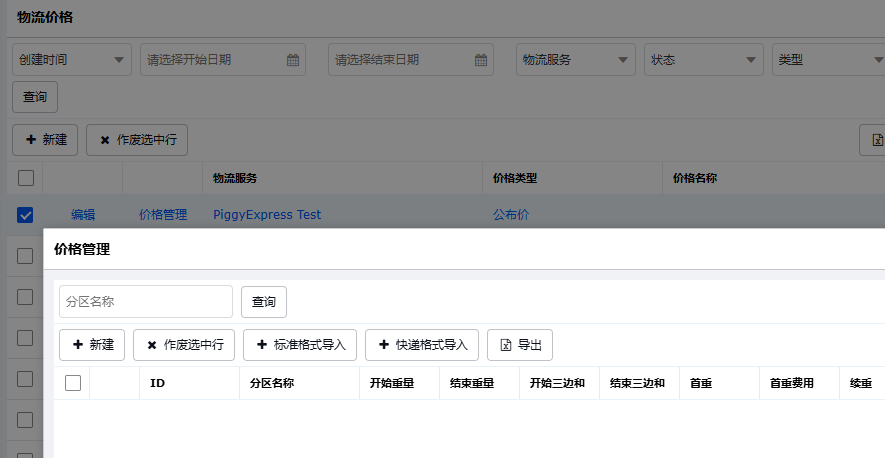
Task: Open 编辑 link for PiggyExpress Test
Action: coord(83,215)
